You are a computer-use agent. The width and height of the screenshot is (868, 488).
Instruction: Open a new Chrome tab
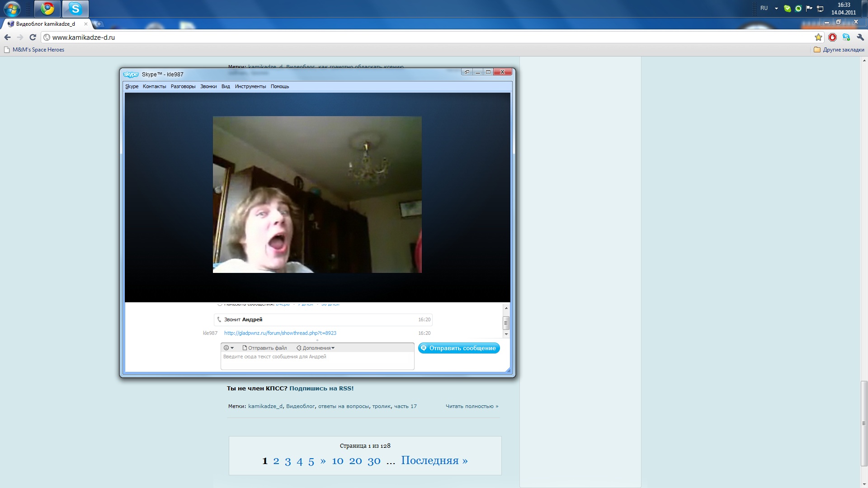(99, 24)
